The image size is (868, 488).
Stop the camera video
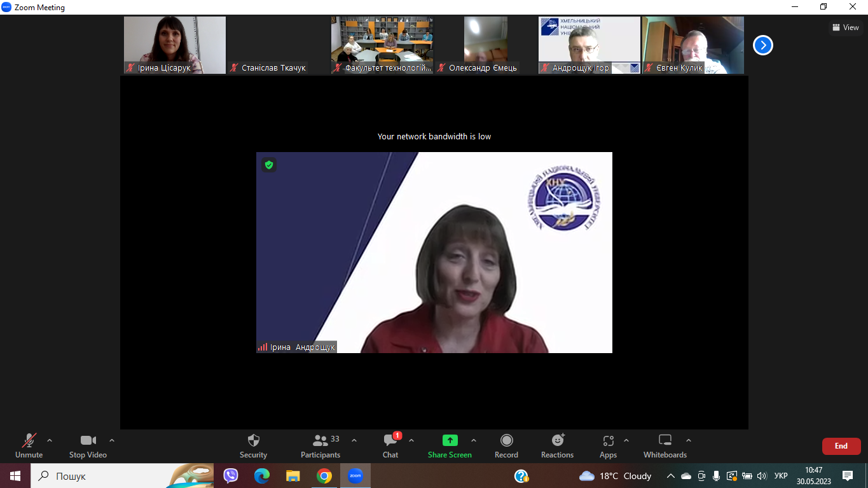tap(88, 441)
